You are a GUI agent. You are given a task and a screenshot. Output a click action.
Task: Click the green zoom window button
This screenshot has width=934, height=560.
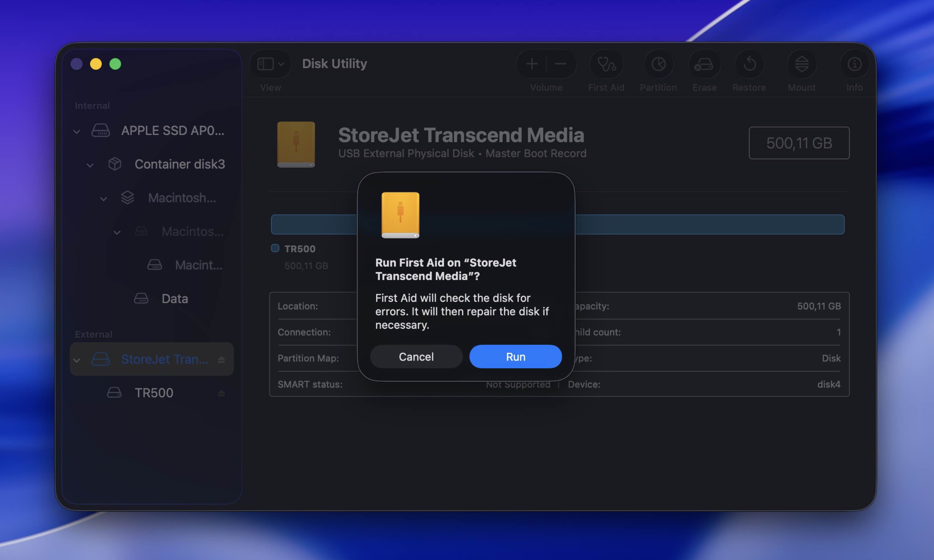click(115, 64)
